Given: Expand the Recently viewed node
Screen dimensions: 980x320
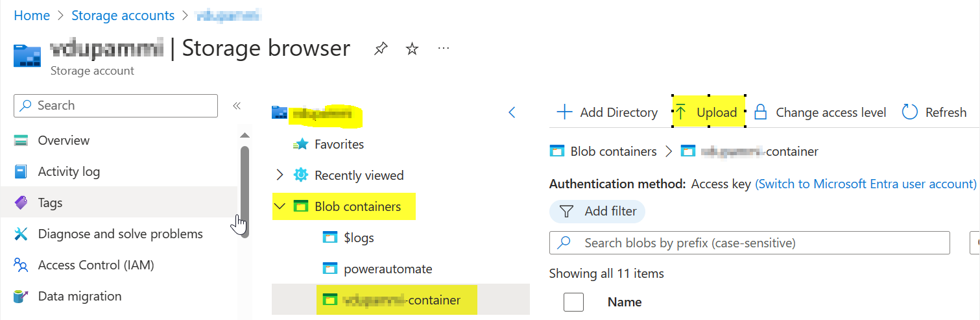Looking at the screenshot, I should 280,175.
